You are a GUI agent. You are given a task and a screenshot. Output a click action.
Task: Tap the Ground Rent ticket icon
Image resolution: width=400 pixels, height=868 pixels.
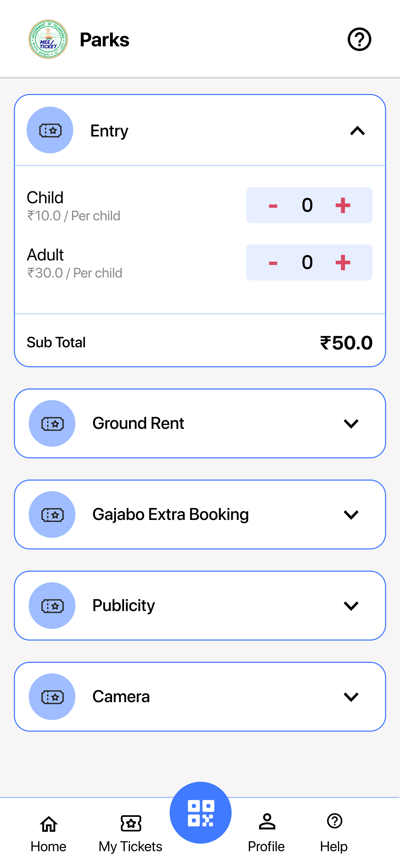point(52,423)
